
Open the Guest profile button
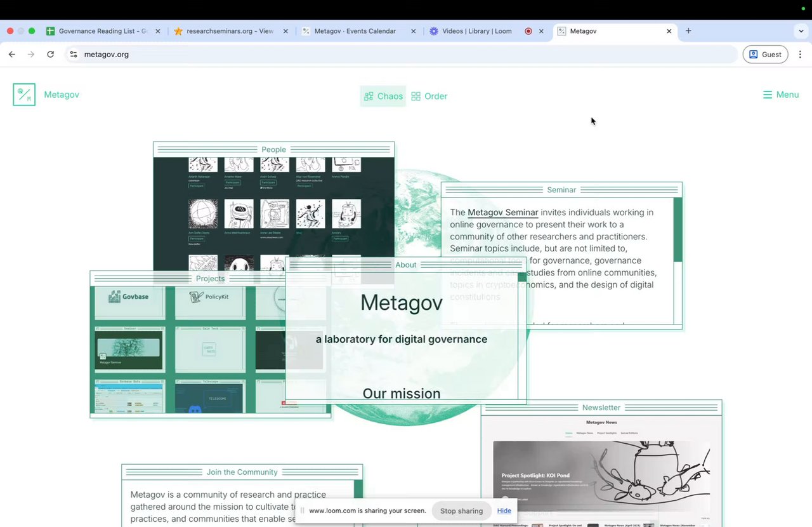(766, 55)
